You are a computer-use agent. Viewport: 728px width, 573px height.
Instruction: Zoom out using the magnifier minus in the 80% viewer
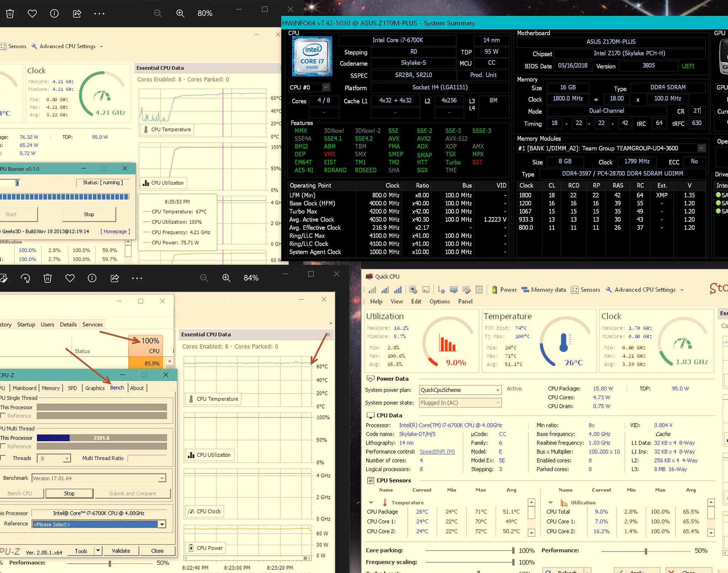click(x=158, y=13)
